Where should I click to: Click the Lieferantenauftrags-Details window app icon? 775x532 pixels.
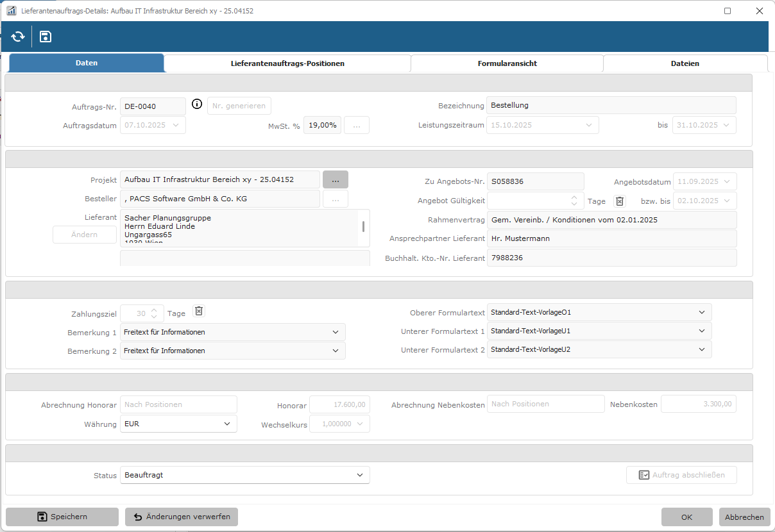point(11,11)
